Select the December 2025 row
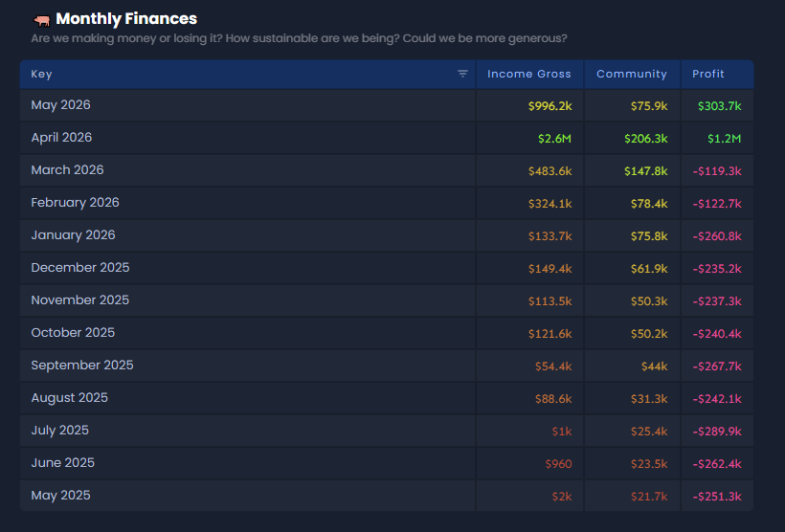 pyautogui.click(x=387, y=268)
